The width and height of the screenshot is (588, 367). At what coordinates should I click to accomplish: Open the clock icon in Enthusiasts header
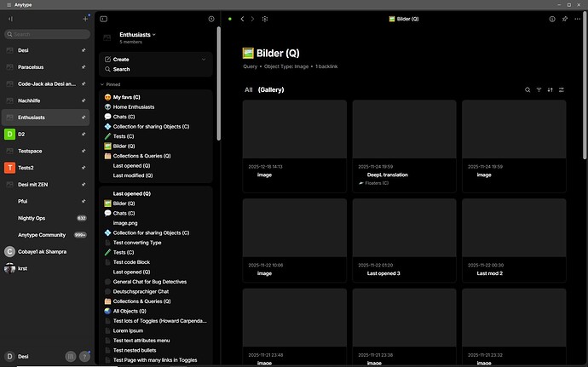(x=211, y=19)
